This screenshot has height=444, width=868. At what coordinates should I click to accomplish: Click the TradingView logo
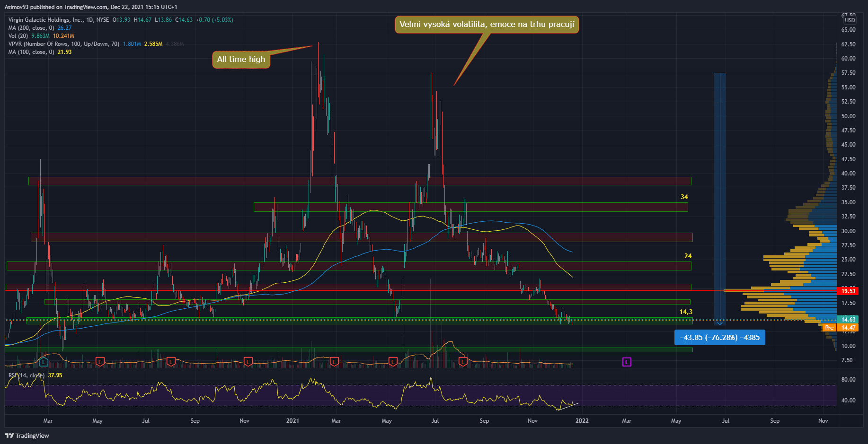[x=27, y=435]
